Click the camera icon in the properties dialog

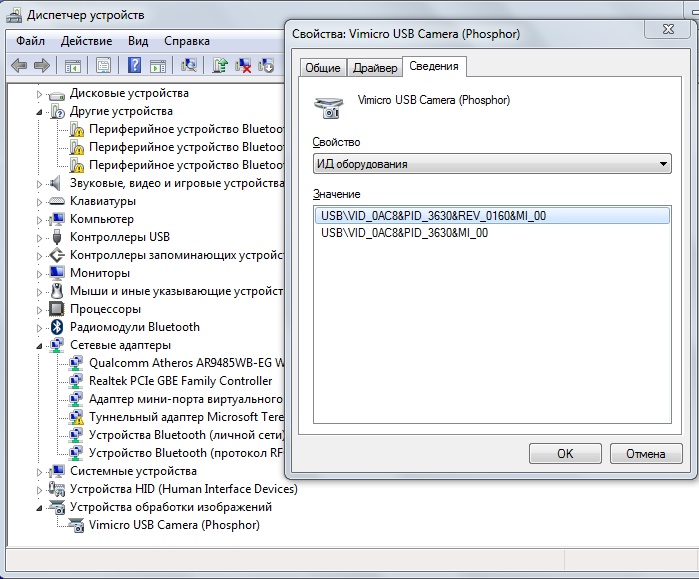pyautogui.click(x=326, y=104)
